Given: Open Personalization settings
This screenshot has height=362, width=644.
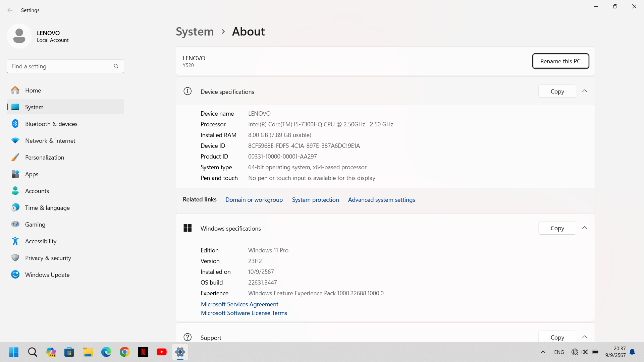Looking at the screenshot, I should (65, 157).
